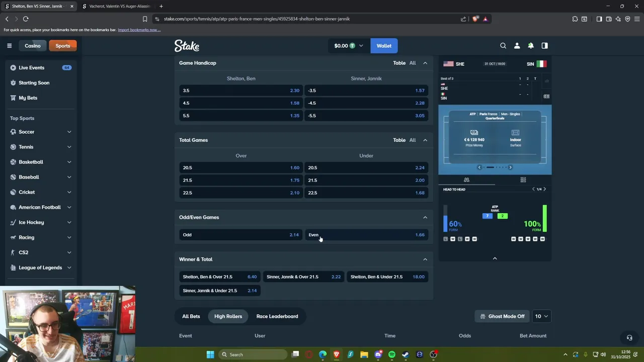Viewport: 644px width, 362px height.
Task: Collapse the Total Games section
Action: pyautogui.click(x=425, y=140)
